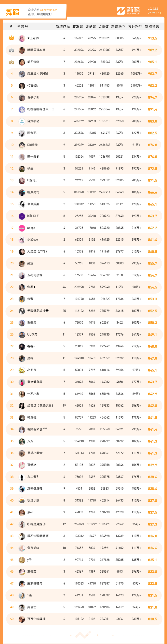The height and width of the screenshot is (644, 167).
Task: Click the 新增粉丝 column header
Action: [118, 26]
